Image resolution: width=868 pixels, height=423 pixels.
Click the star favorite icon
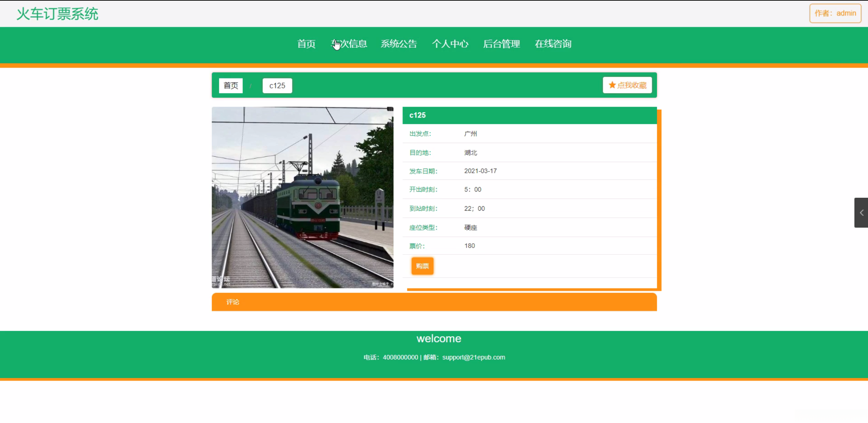coord(612,85)
